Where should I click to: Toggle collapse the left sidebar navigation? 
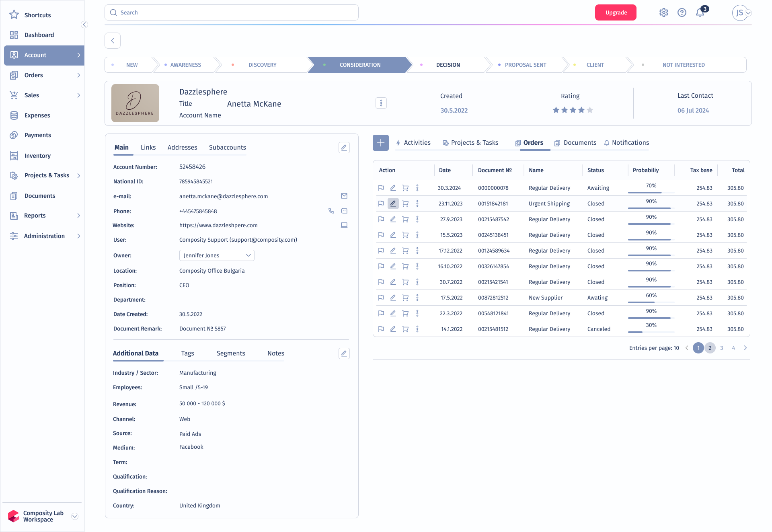pyautogui.click(x=84, y=24)
